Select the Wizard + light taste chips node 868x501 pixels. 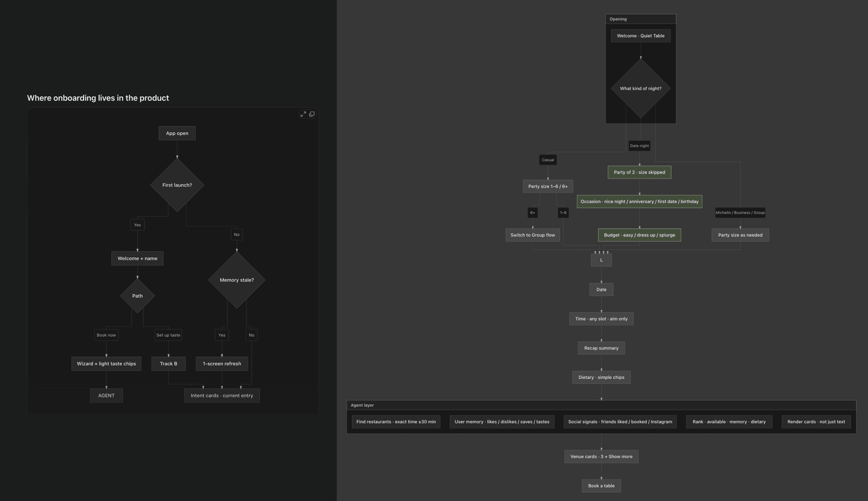(x=106, y=364)
